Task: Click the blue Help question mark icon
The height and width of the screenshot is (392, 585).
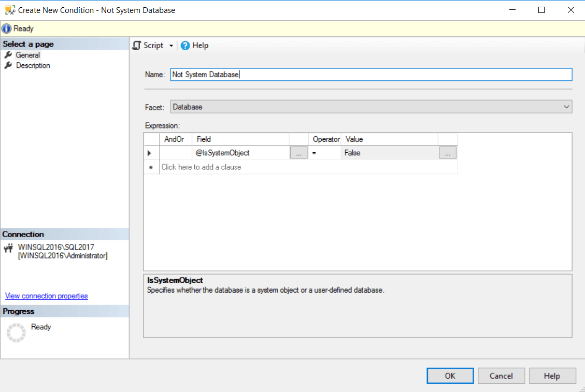Action: pyautogui.click(x=185, y=46)
